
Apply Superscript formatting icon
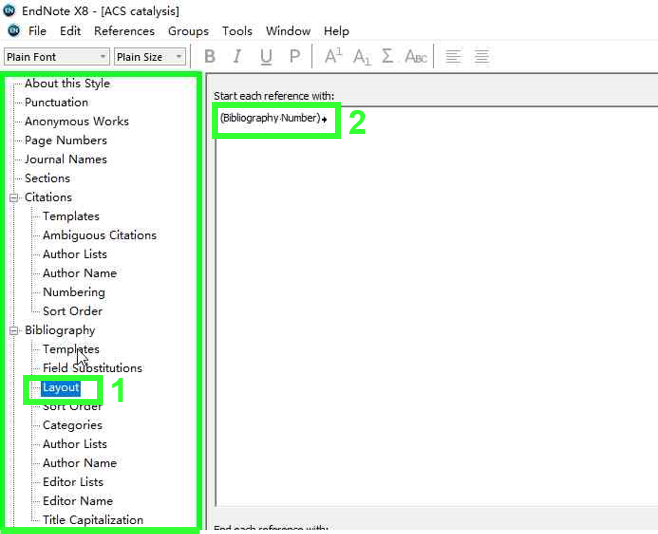pyautogui.click(x=333, y=57)
